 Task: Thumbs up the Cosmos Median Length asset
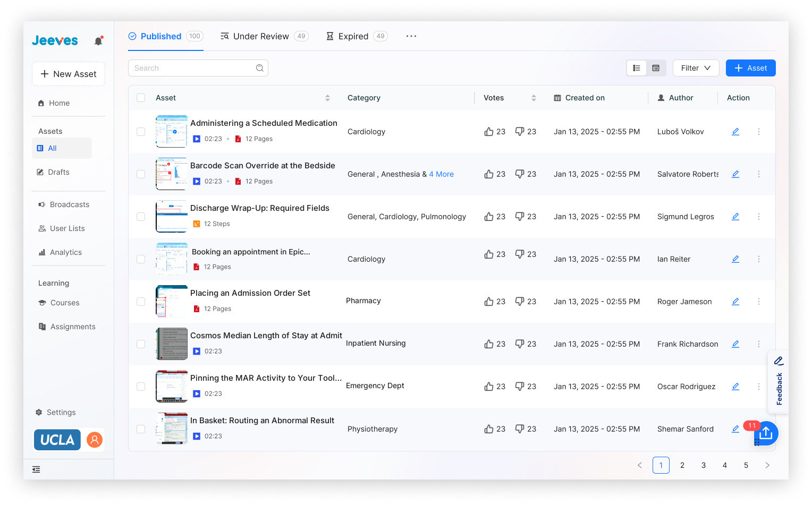tap(489, 344)
